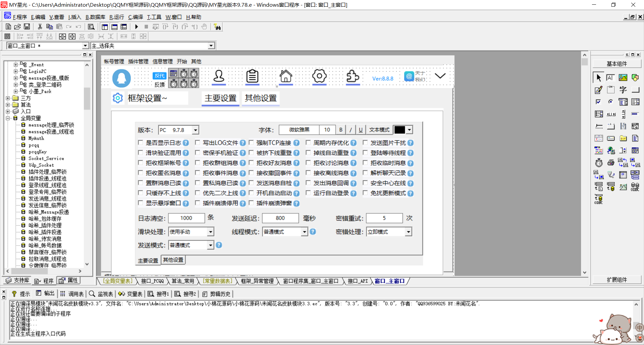Image resolution: width=644 pixels, height=345 pixels.
Task: Click the home icon in form header
Action: click(286, 76)
